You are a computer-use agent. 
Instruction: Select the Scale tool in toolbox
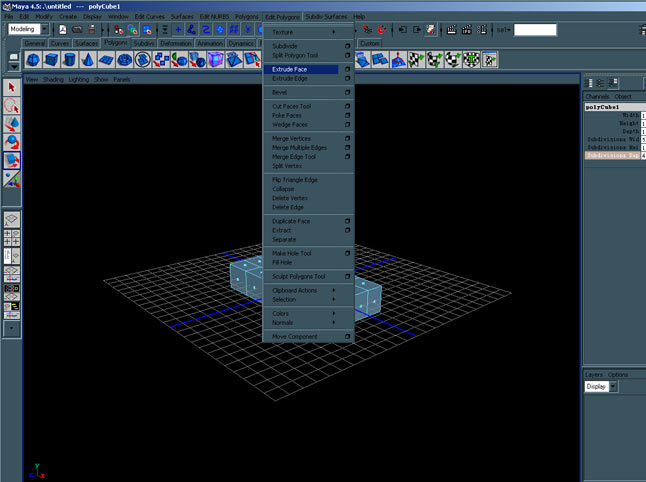[x=12, y=160]
